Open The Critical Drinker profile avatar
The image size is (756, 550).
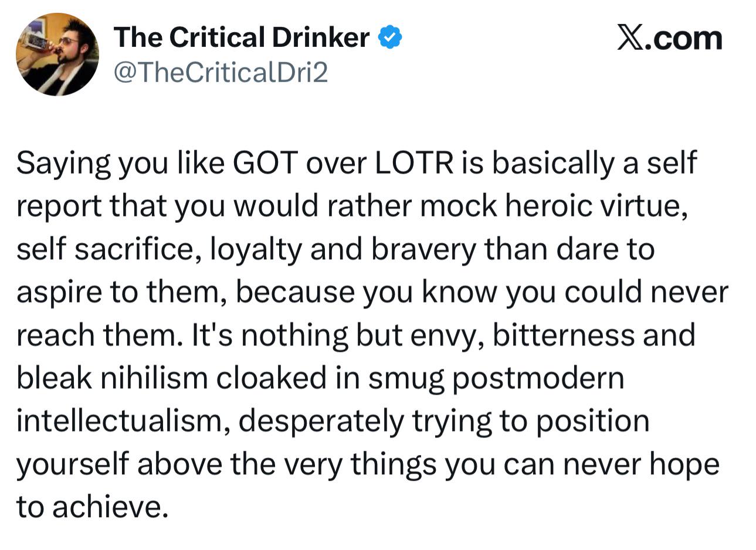click(57, 55)
